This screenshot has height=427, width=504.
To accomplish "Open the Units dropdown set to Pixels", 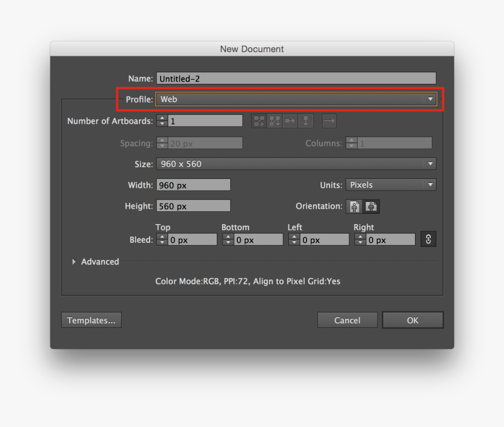I will pos(391,185).
